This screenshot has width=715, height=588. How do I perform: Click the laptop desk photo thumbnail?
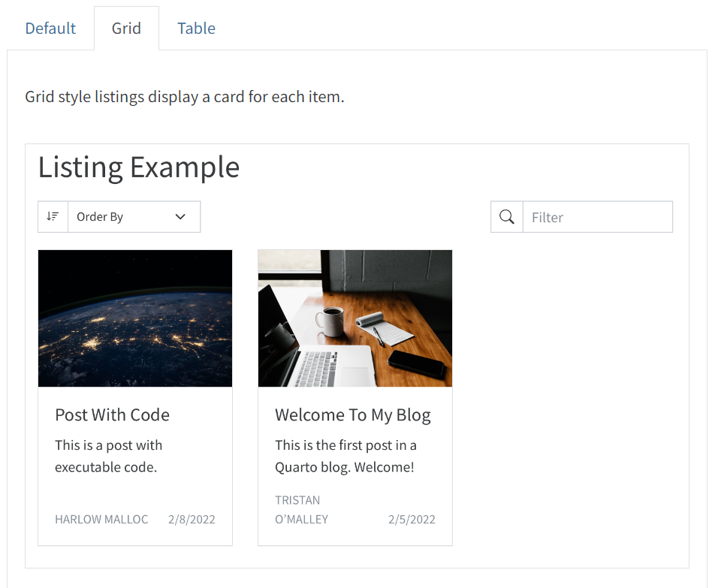354,318
